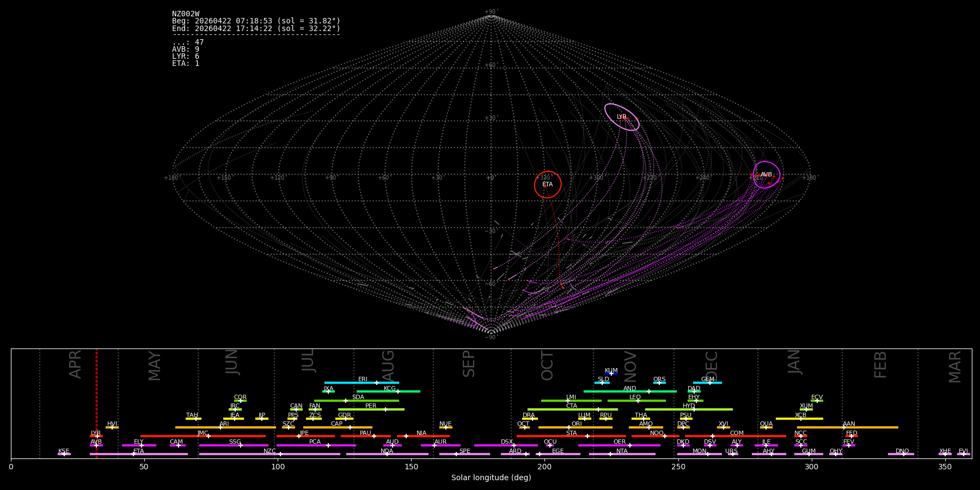Click the GEM shower bar in timeline
The width and height of the screenshot is (980, 490).
(707, 383)
